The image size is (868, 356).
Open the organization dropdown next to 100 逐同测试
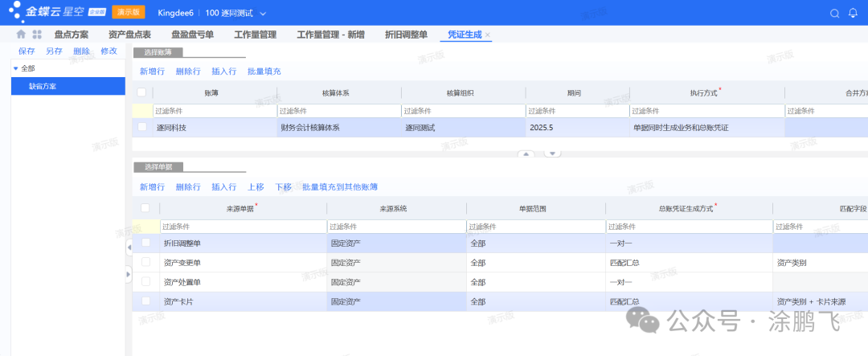point(264,14)
